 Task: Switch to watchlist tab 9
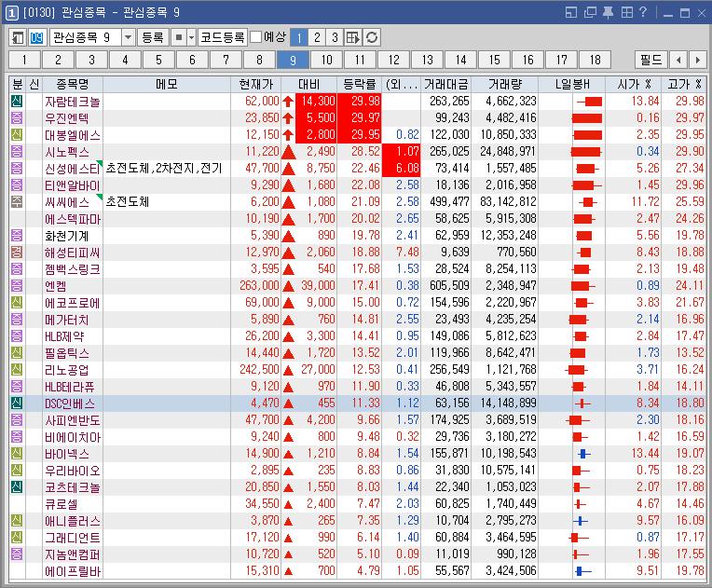click(x=293, y=60)
